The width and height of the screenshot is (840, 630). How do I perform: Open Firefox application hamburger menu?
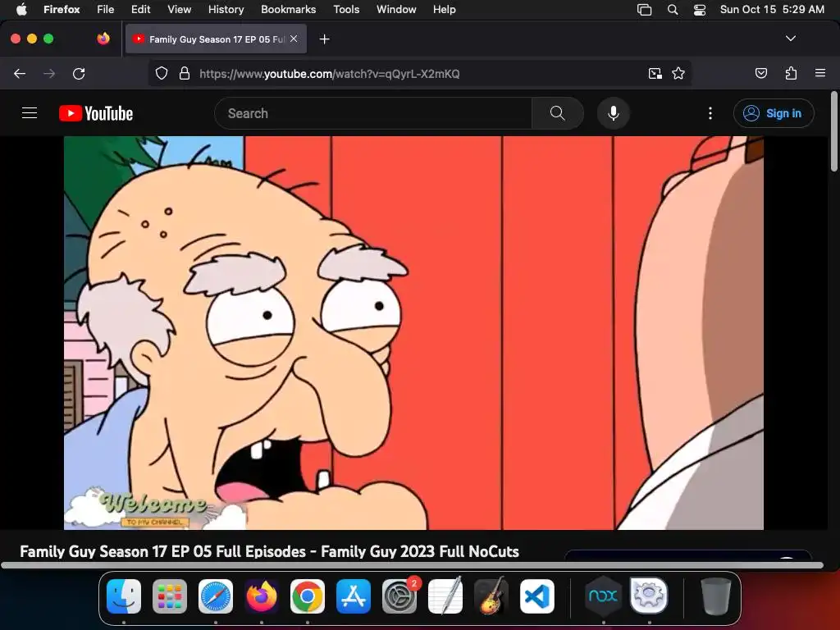[x=819, y=73]
